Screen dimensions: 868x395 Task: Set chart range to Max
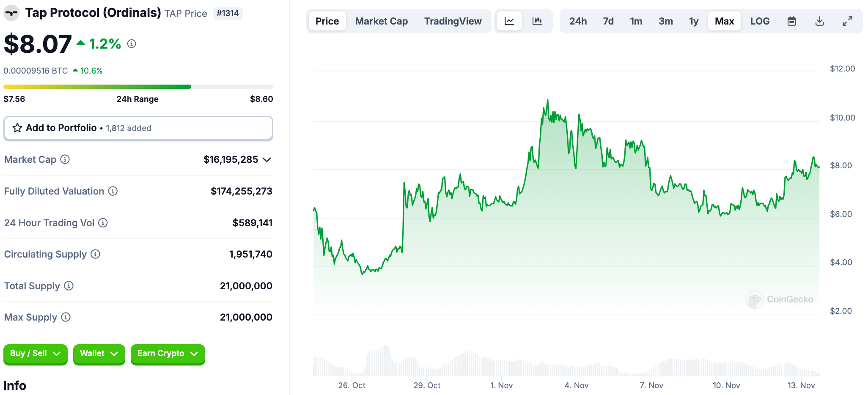click(x=725, y=21)
